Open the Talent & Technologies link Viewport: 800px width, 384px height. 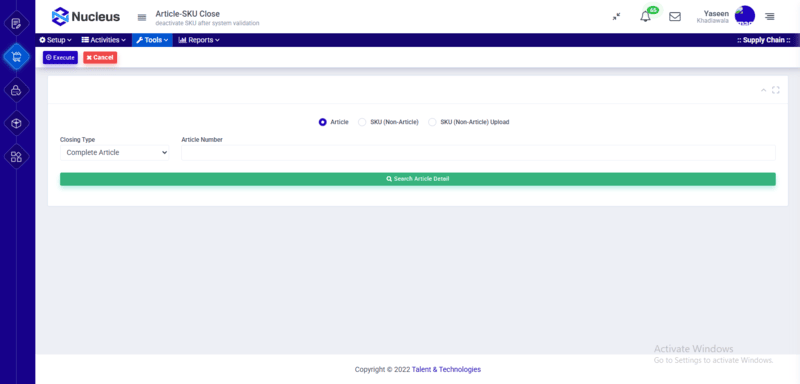click(x=446, y=369)
